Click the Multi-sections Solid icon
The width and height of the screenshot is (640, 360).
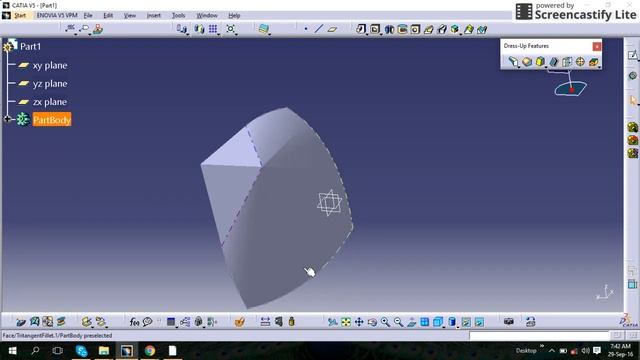(469, 29)
